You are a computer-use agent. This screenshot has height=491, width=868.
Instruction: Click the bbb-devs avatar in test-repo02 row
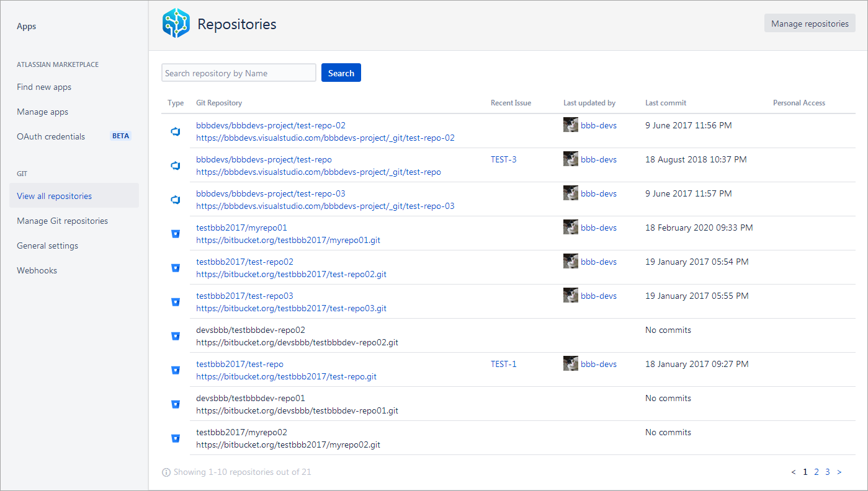pos(571,261)
